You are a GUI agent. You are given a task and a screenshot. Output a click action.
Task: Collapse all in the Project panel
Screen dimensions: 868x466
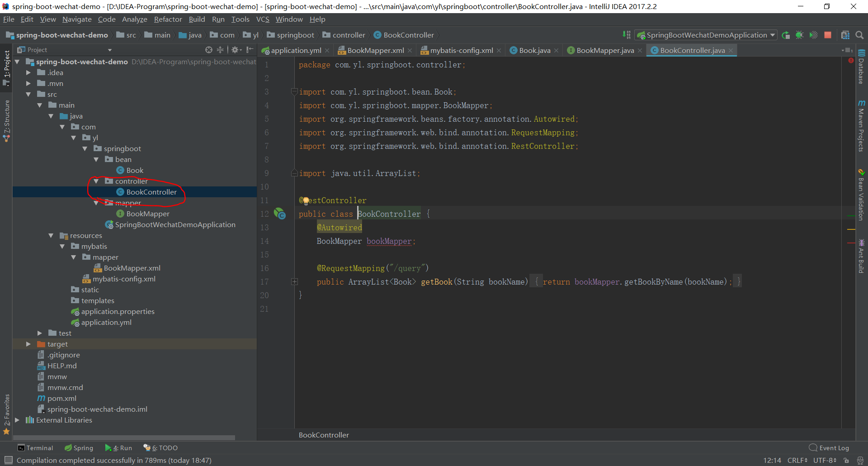(x=220, y=50)
